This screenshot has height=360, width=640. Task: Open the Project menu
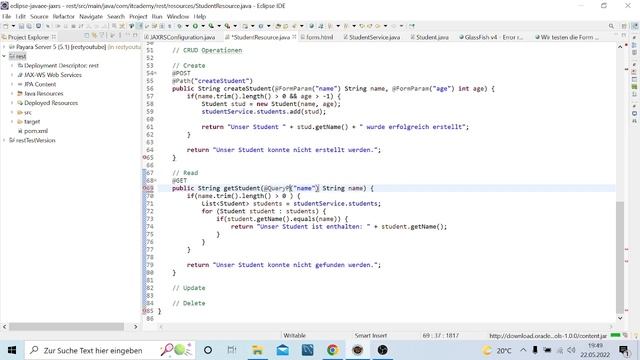coord(138,16)
